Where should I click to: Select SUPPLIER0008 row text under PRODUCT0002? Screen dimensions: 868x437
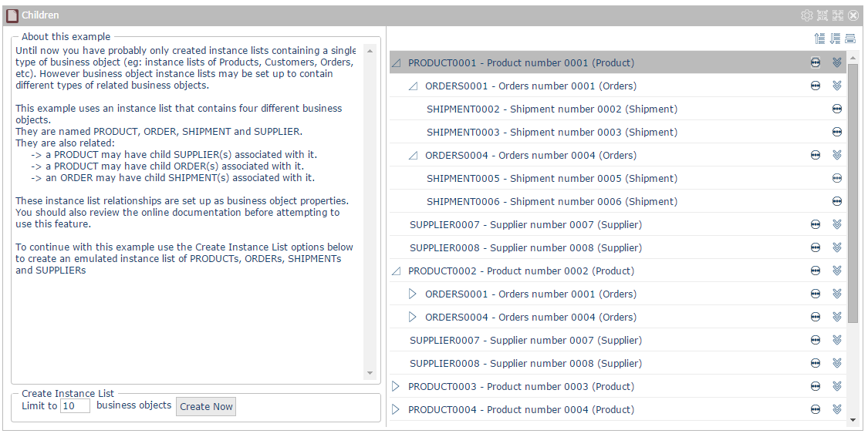pyautogui.click(x=526, y=364)
